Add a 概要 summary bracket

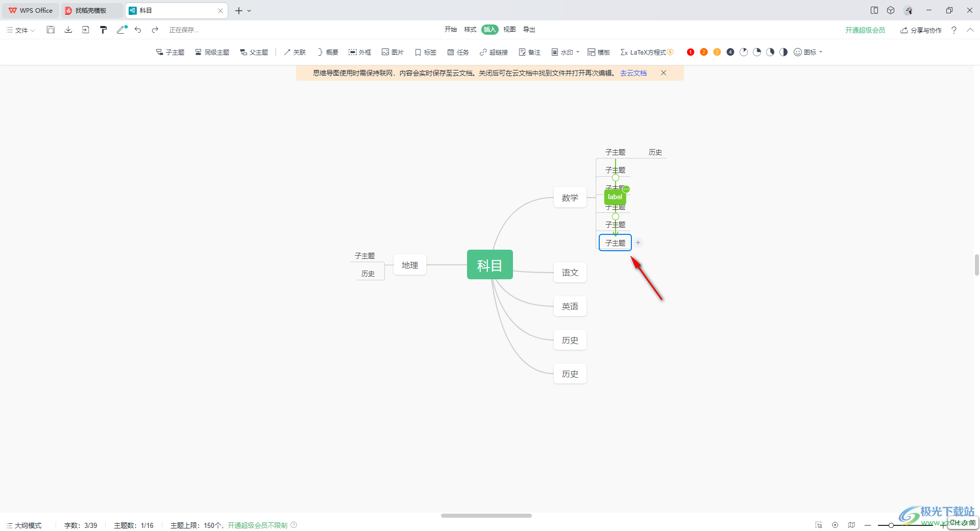tap(328, 52)
